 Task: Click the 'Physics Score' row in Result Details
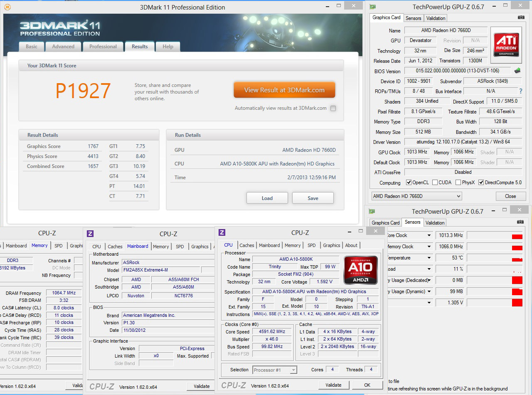point(62,156)
